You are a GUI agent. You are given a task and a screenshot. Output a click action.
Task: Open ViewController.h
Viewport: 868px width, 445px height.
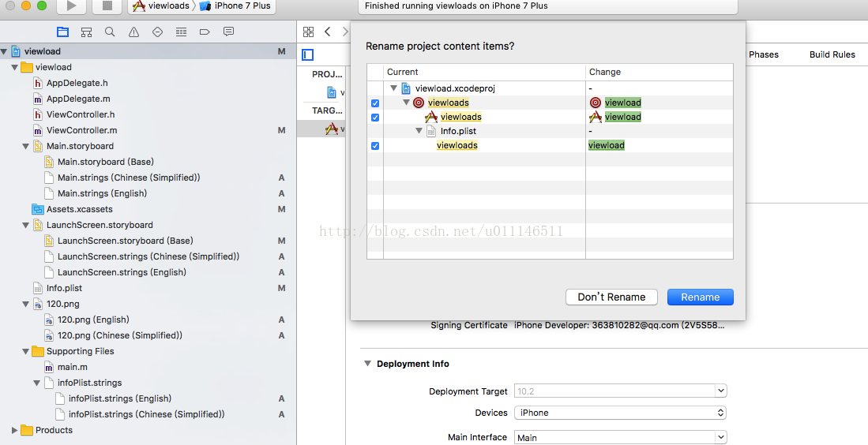(x=81, y=114)
